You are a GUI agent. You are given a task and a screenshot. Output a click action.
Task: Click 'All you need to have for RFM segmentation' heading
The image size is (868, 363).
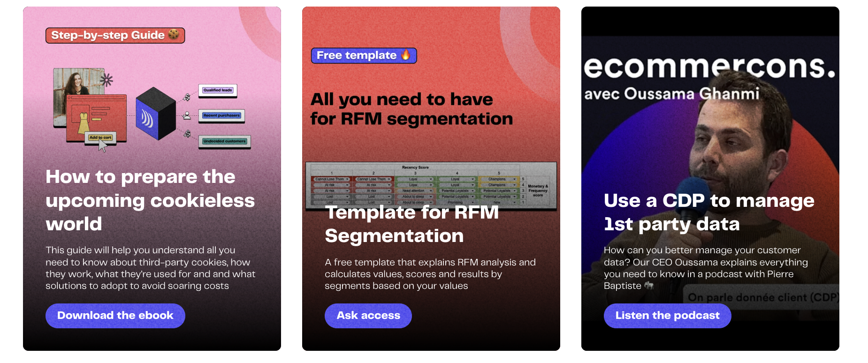(411, 109)
